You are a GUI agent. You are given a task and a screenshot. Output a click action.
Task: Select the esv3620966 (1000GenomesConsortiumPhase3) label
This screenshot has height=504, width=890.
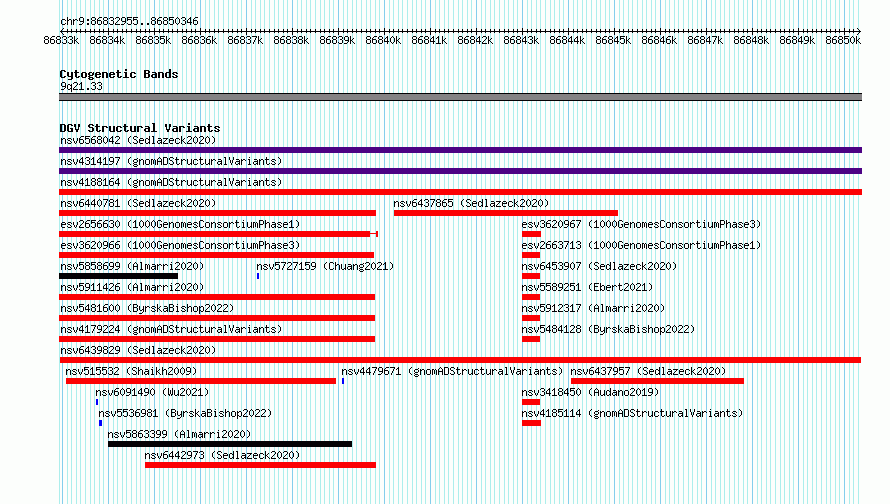pyautogui.click(x=180, y=245)
